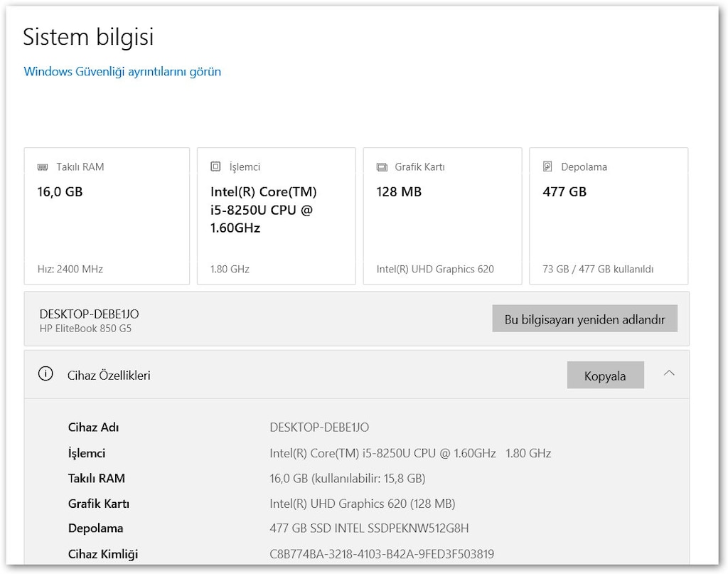The width and height of the screenshot is (728, 574).
Task: Click the disk icon beside Depolama
Action: coord(547,166)
